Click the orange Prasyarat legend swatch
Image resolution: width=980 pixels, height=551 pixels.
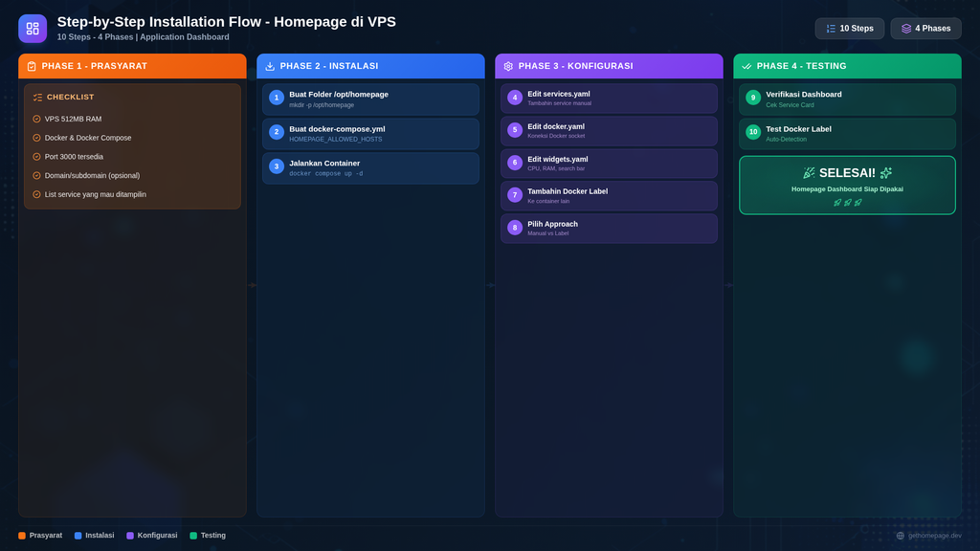coord(22,536)
